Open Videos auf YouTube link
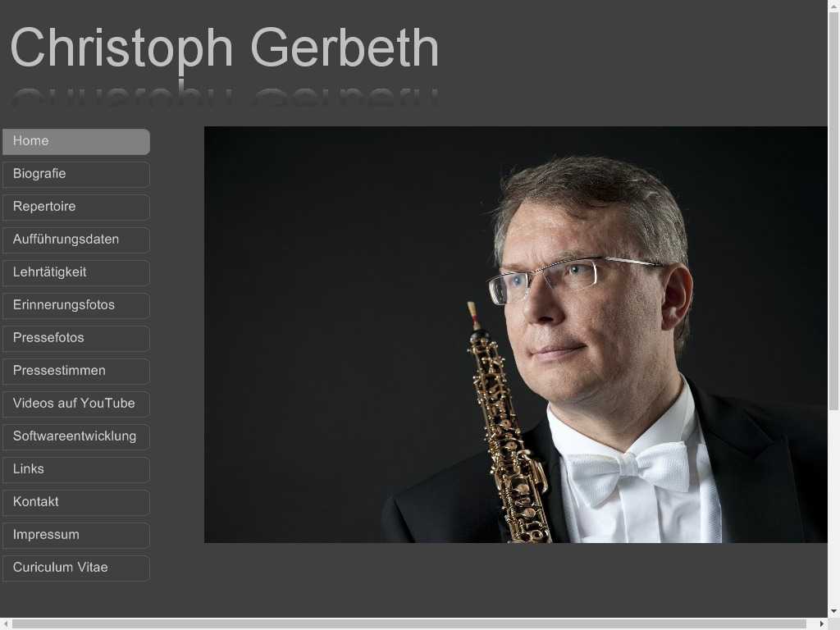This screenshot has width=840, height=630. pyautogui.click(x=76, y=404)
